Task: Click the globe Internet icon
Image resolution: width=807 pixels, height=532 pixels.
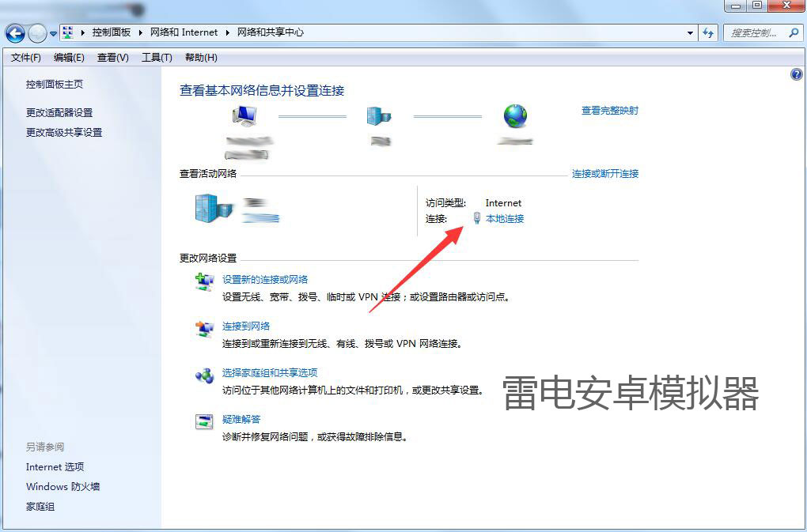Action: point(515,116)
